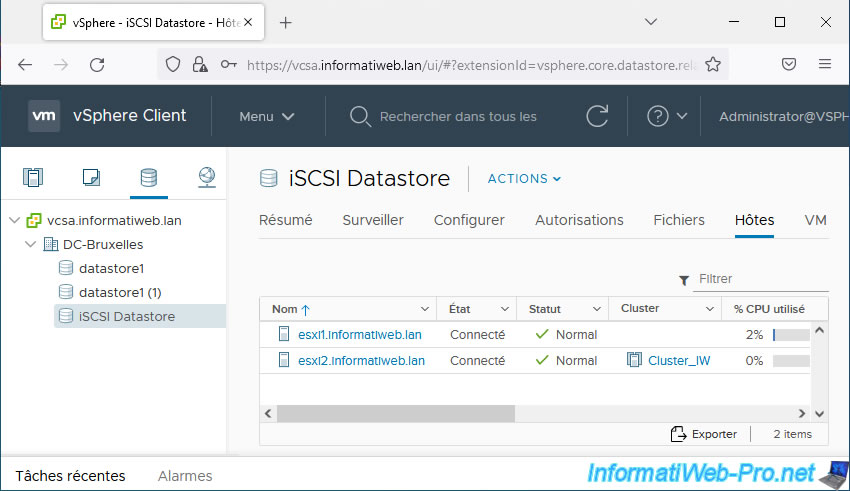This screenshot has height=491, width=850.
Task: Collapse the vcsa.informatiweb.lan tree node
Action: (15, 220)
